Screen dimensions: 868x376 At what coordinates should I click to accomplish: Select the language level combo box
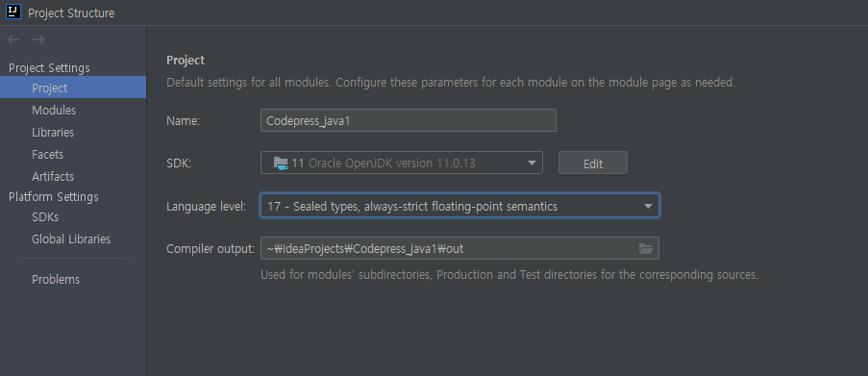[x=459, y=206]
